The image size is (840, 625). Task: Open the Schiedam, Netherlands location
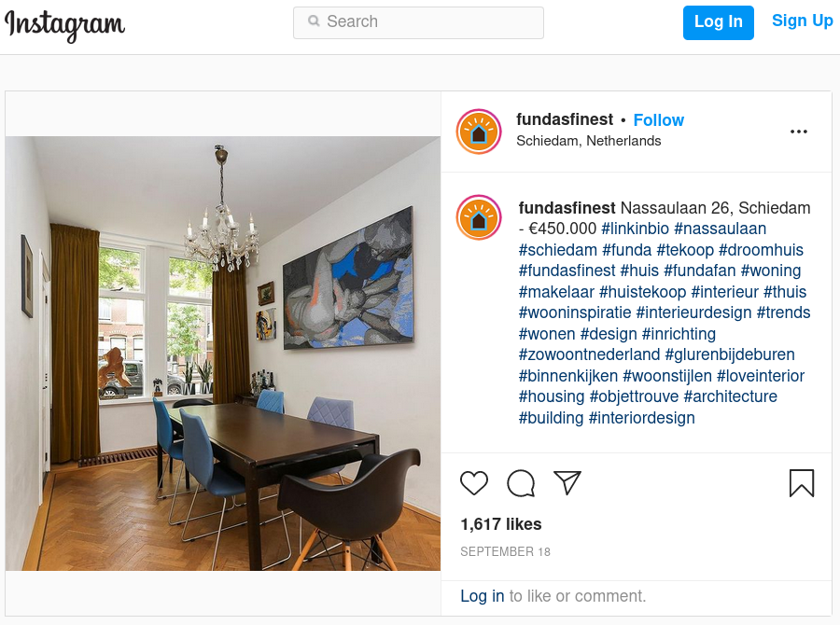(589, 141)
